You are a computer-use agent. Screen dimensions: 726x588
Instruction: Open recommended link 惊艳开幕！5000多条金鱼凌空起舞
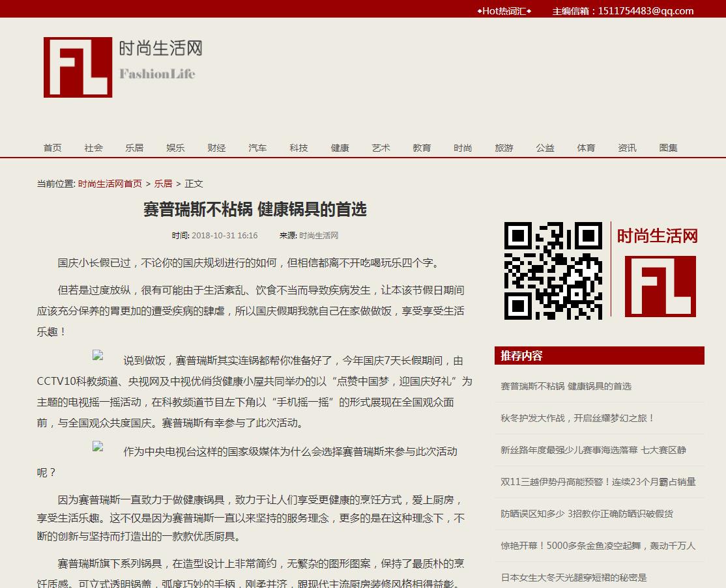(598, 546)
